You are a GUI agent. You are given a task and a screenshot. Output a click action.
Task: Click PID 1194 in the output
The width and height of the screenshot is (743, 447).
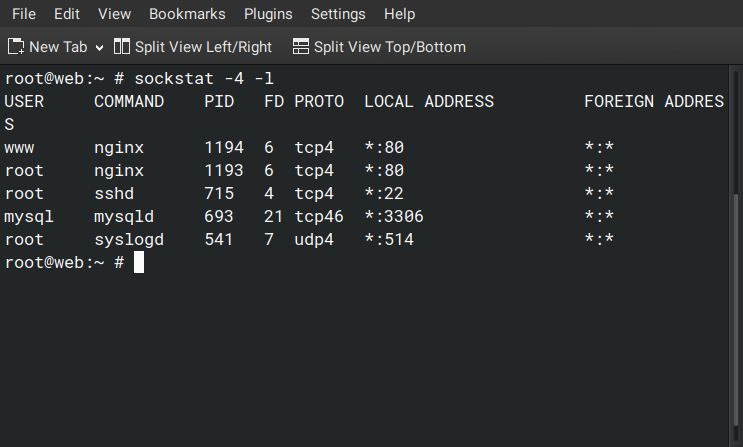click(x=224, y=147)
